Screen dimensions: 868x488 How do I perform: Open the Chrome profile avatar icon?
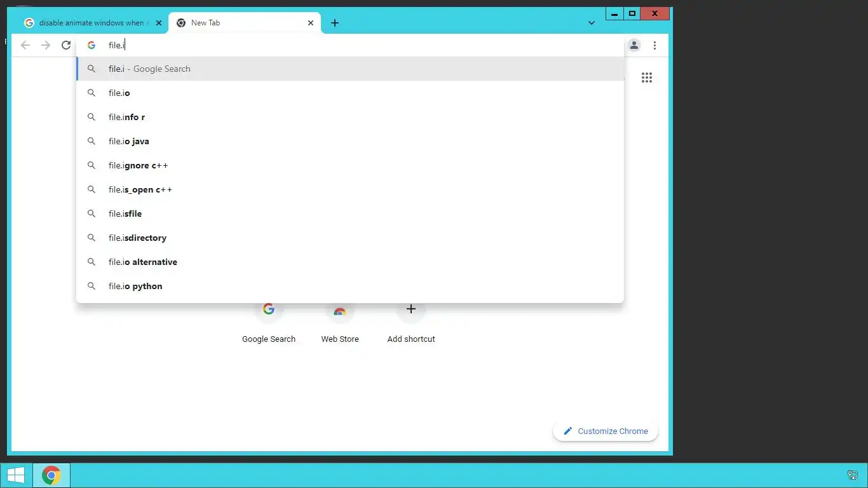point(634,45)
